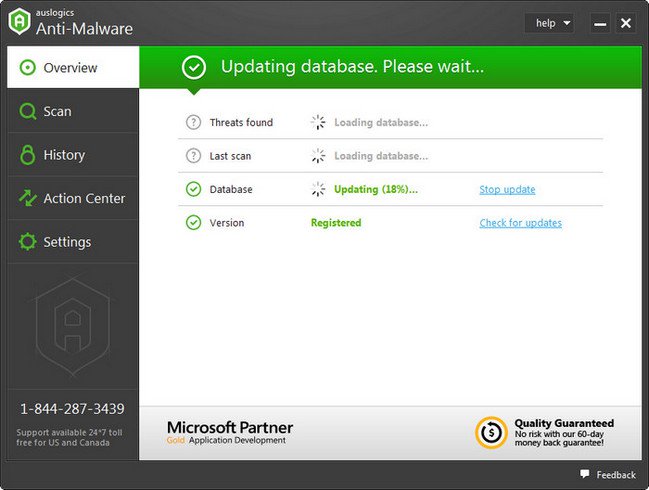Open Settings in the sidebar
Image resolution: width=649 pixels, height=490 pixels.
pyautogui.click(x=73, y=241)
